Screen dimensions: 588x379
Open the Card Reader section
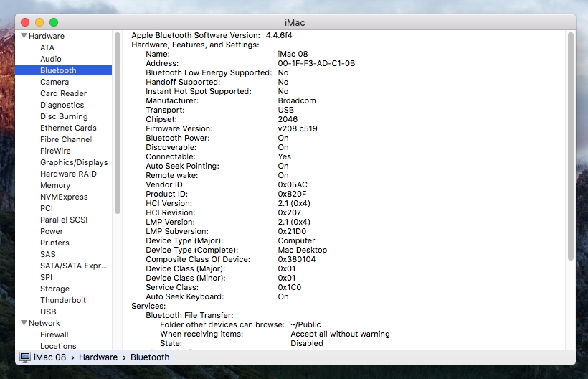point(63,93)
